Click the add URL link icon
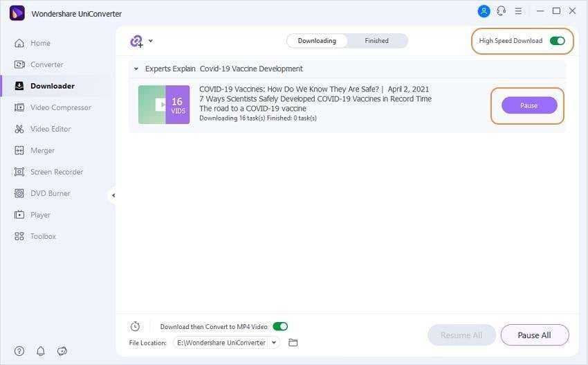This screenshot has width=588, height=365. pyautogui.click(x=136, y=42)
